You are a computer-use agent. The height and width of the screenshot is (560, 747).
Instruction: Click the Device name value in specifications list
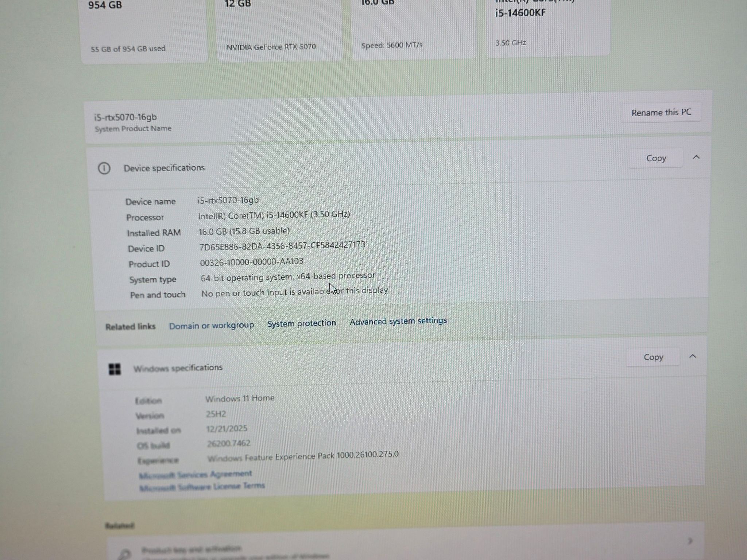click(228, 200)
